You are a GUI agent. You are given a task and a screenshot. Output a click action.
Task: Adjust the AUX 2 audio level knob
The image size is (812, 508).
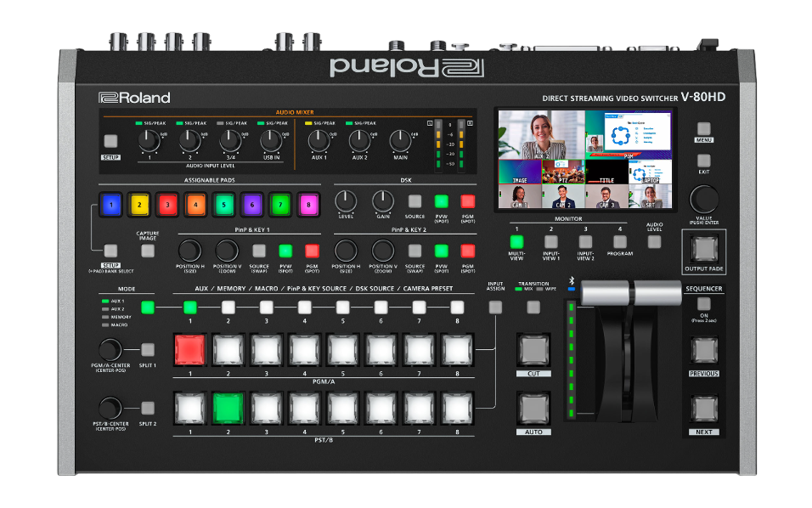tap(359, 140)
